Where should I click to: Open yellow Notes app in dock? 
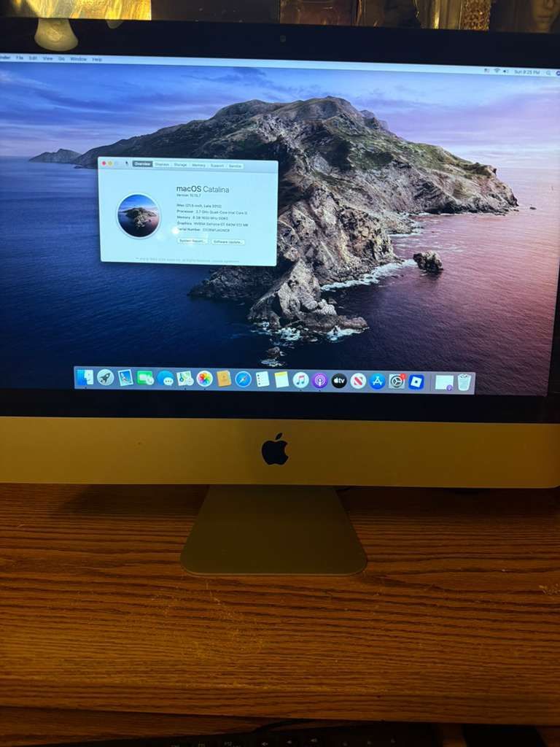281,379
